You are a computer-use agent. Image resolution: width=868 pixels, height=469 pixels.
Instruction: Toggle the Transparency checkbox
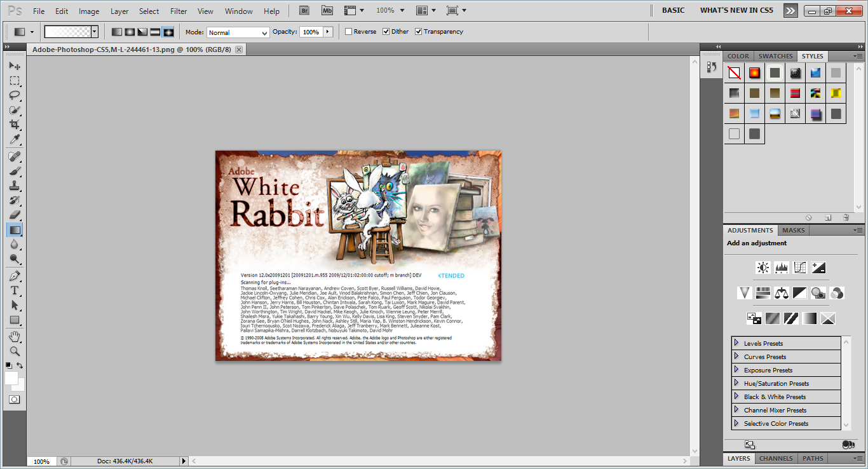click(418, 32)
